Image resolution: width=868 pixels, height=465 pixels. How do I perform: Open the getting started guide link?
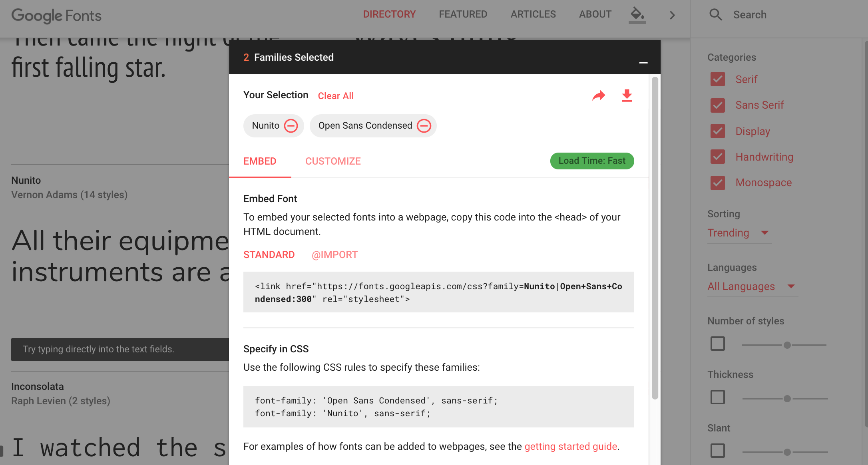[571, 446]
